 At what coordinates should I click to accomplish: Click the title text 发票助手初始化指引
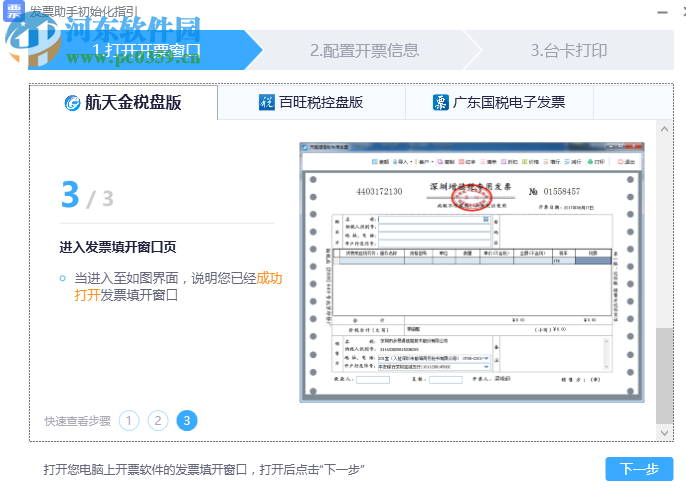[84, 12]
